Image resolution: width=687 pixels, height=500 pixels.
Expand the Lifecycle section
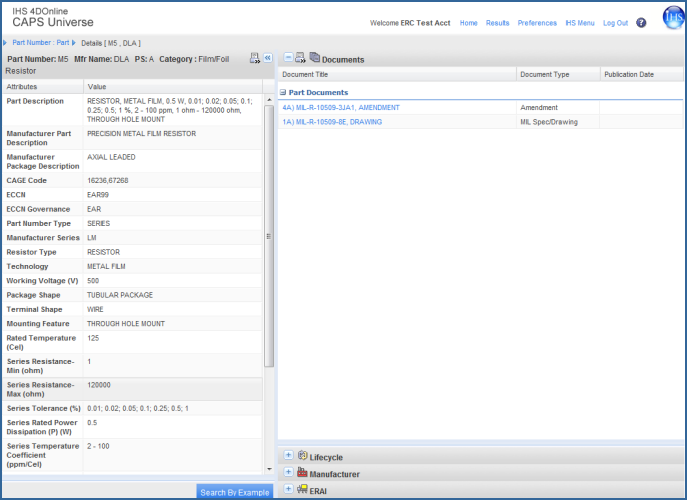tap(288, 455)
